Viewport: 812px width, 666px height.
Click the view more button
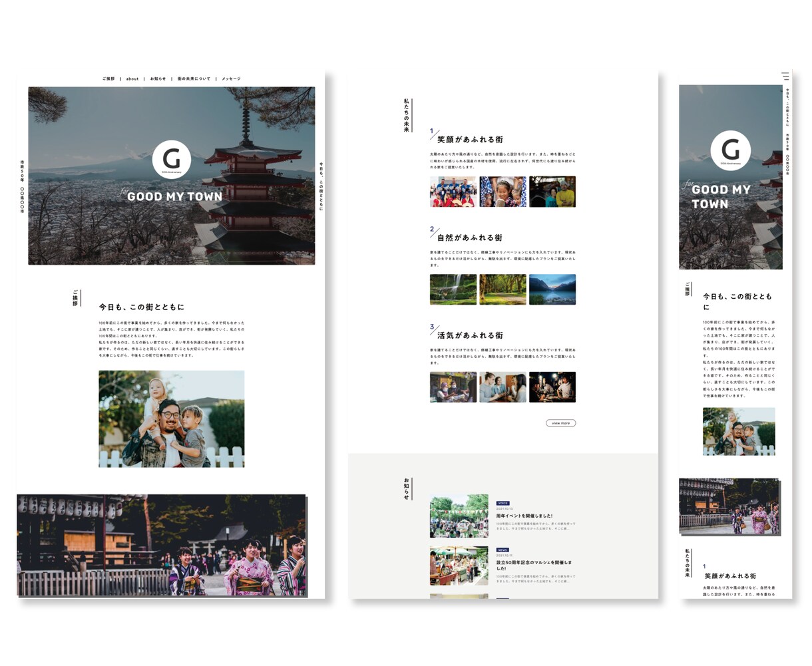tap(560, 423)
